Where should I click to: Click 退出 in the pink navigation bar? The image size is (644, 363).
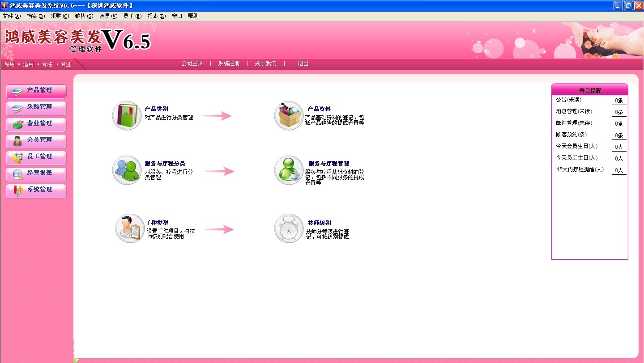303,63
